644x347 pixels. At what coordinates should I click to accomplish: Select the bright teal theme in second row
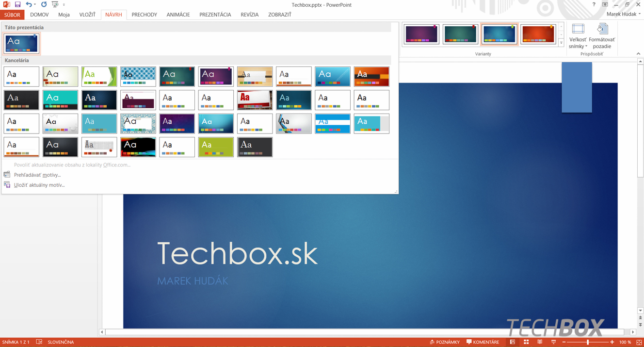coord(60,100)
